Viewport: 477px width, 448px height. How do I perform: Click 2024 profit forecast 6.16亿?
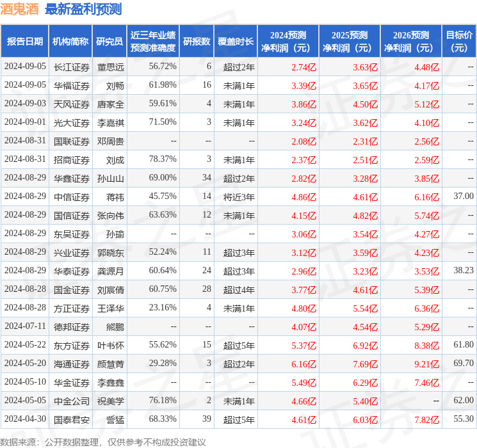click(304, 364)
